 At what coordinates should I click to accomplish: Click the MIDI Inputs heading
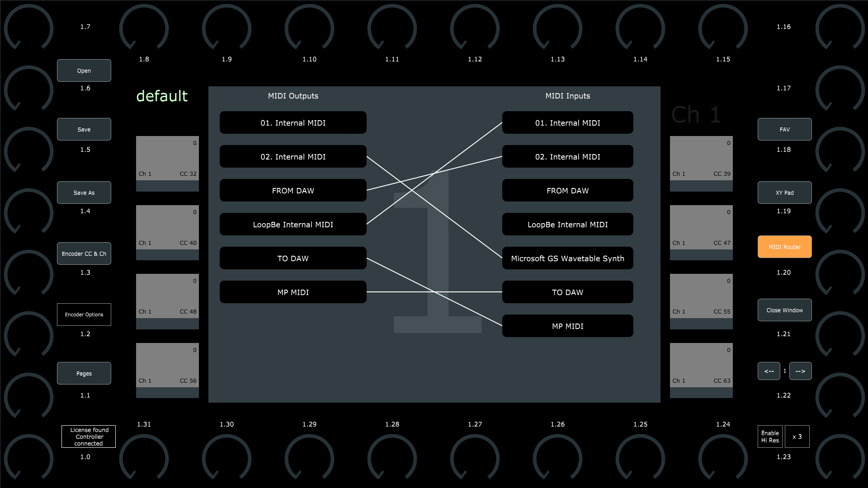click(x=568, y=96)
